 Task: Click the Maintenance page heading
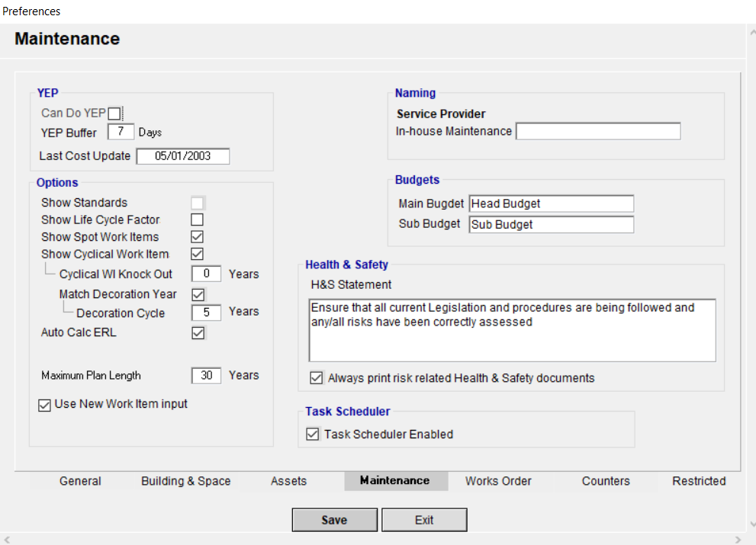[67, 39]
